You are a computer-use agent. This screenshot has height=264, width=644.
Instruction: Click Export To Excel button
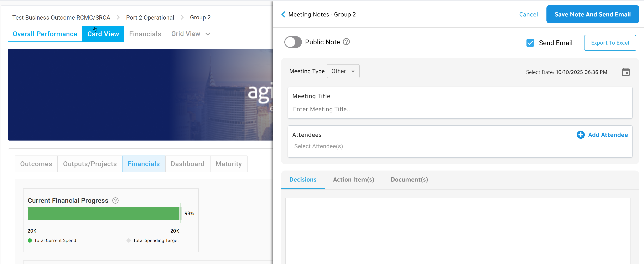[x=610, y=43]
